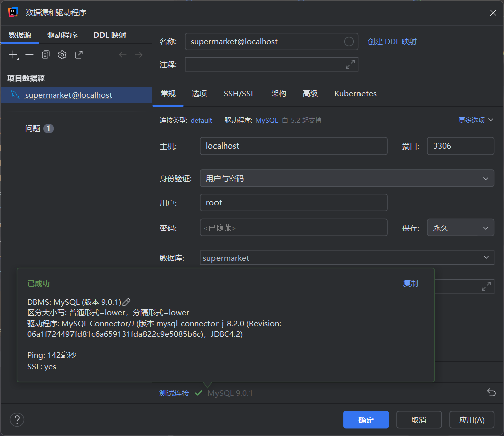This screenshot has height=436, width=504.
Task: Edit DBMS version with the pencil icon
Action: coord(127,302)
